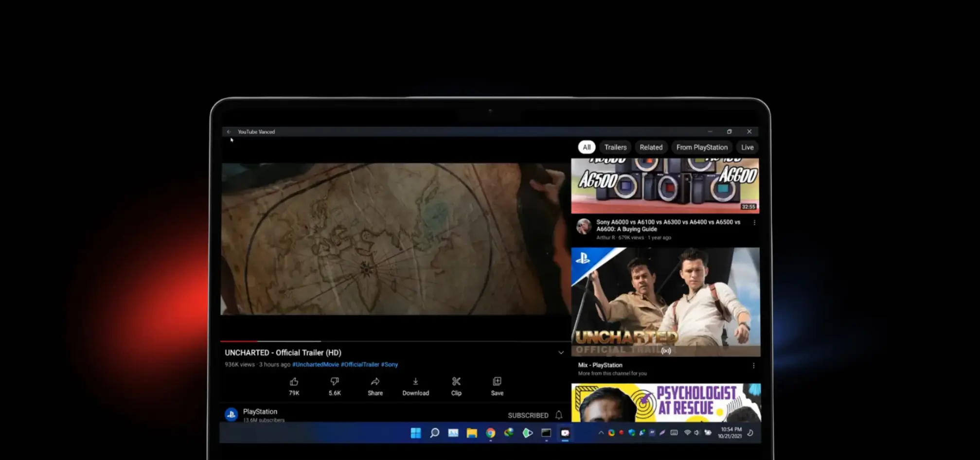Open more options for Sony A6000 video
This screenshot has width=980, height=460.
[x=754, y=223]
